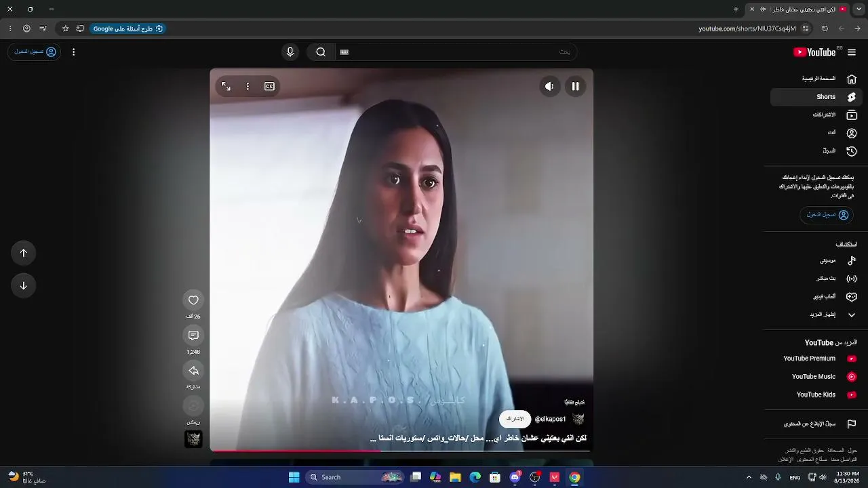Open Chrome's media controls button

point(43,28)
